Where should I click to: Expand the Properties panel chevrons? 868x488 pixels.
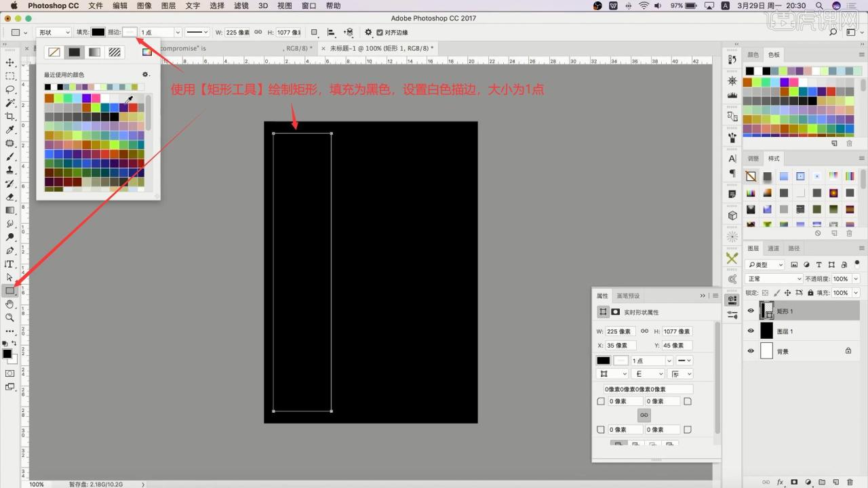click(703, 296)
